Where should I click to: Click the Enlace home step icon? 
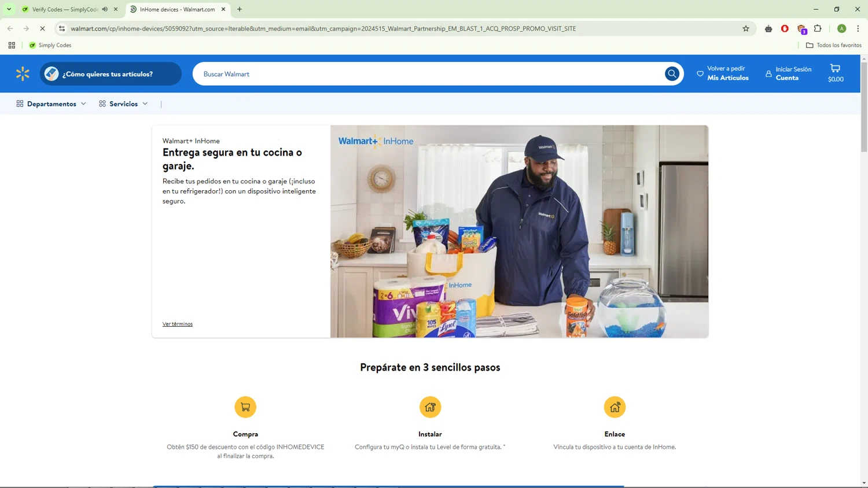(615, 407)
